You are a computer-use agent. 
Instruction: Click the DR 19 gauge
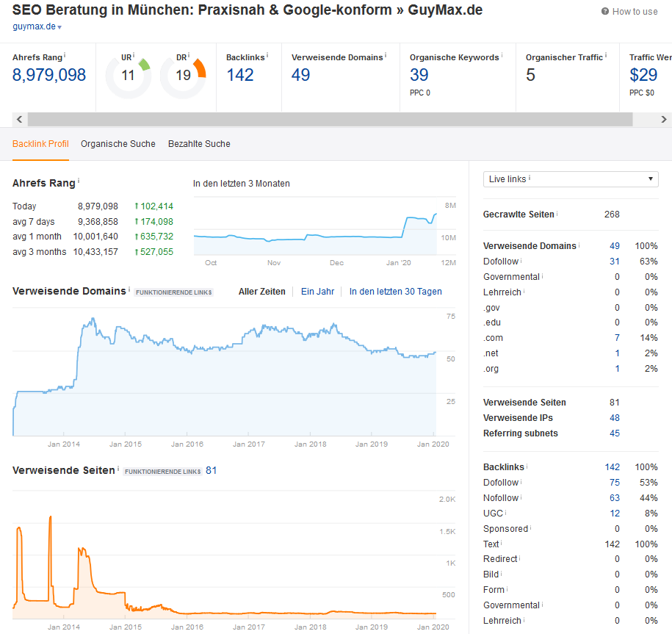(183, 76)
